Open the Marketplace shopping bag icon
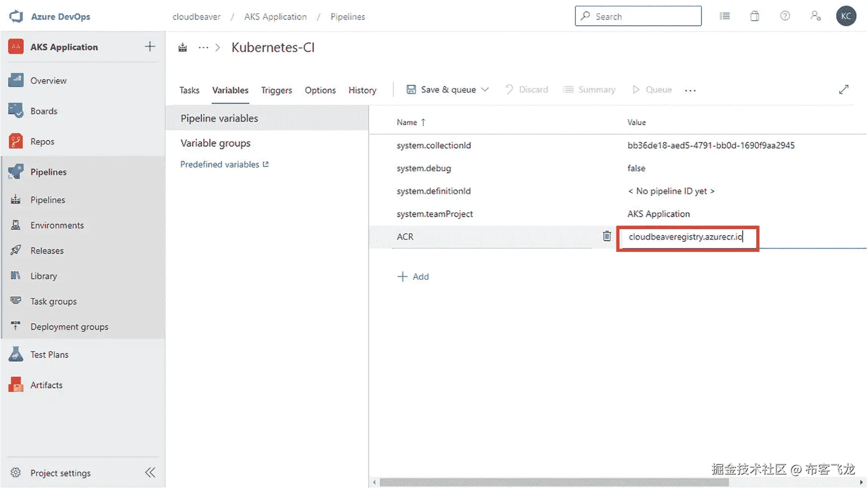The width and height of the screenshot is (868, 489). pos(755,16)
